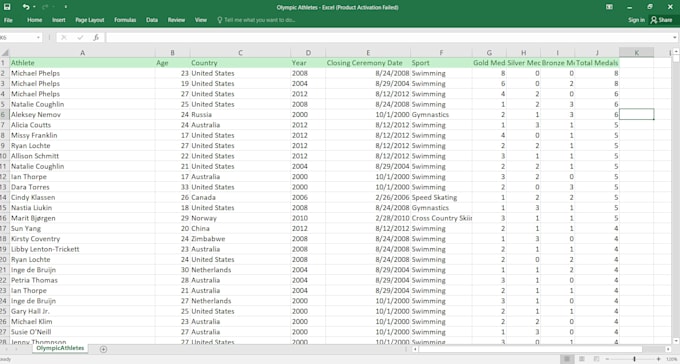The width and height of the screenshot is (680, 364).
Task: Click the horizontal scrollbar right arrow
Action: pos(668,349)
